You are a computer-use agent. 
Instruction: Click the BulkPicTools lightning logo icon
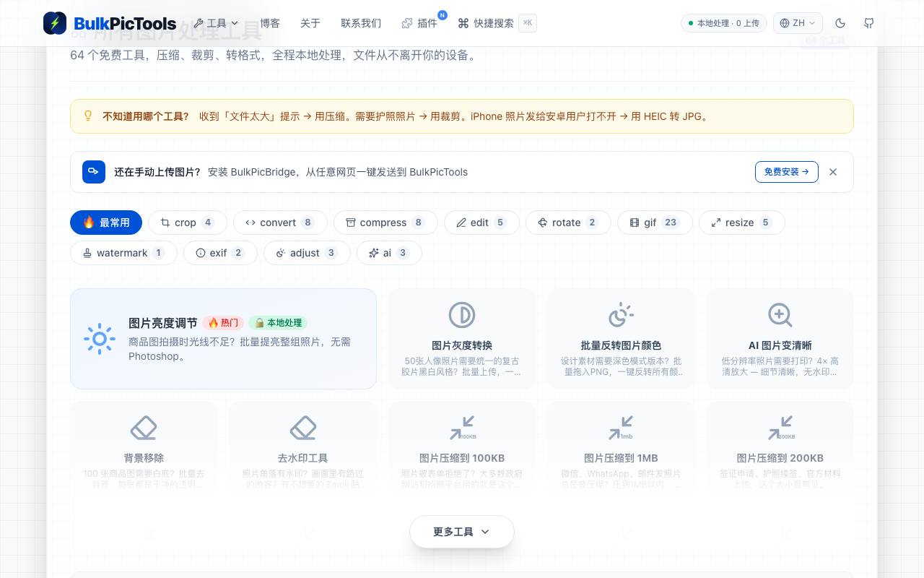click(x=55, y=23)
